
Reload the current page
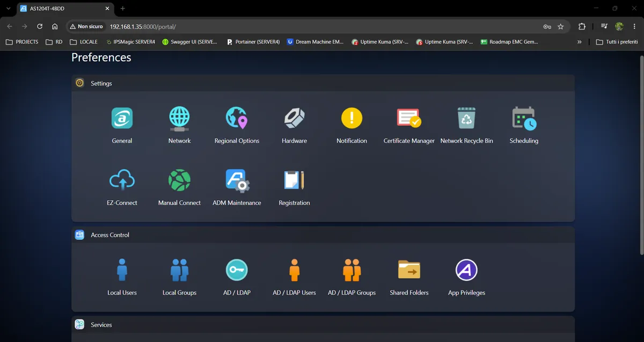[x=40, y=26]
